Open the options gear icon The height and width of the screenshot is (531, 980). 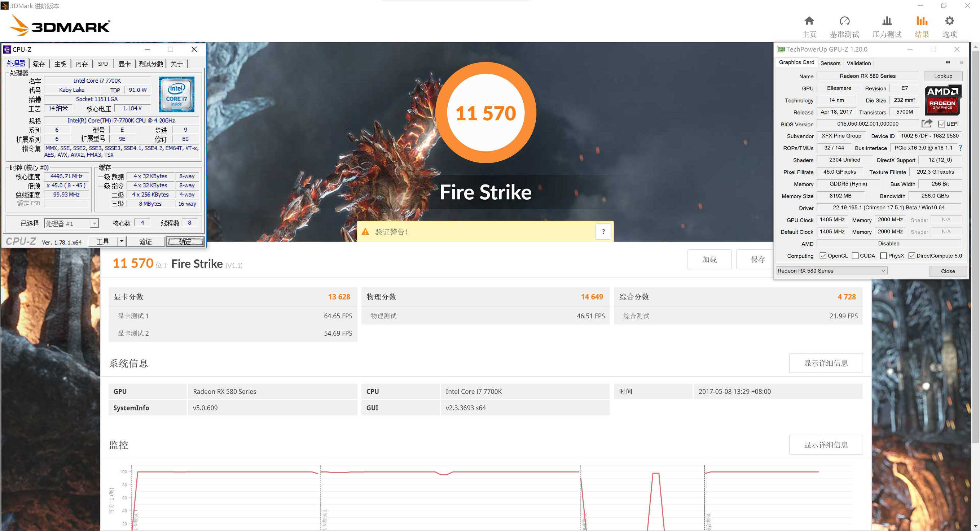[949, 21]
